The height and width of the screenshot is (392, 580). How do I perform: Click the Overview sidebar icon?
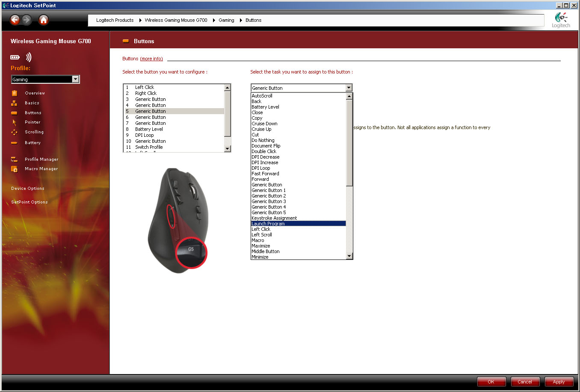click(x=14, y=93)
